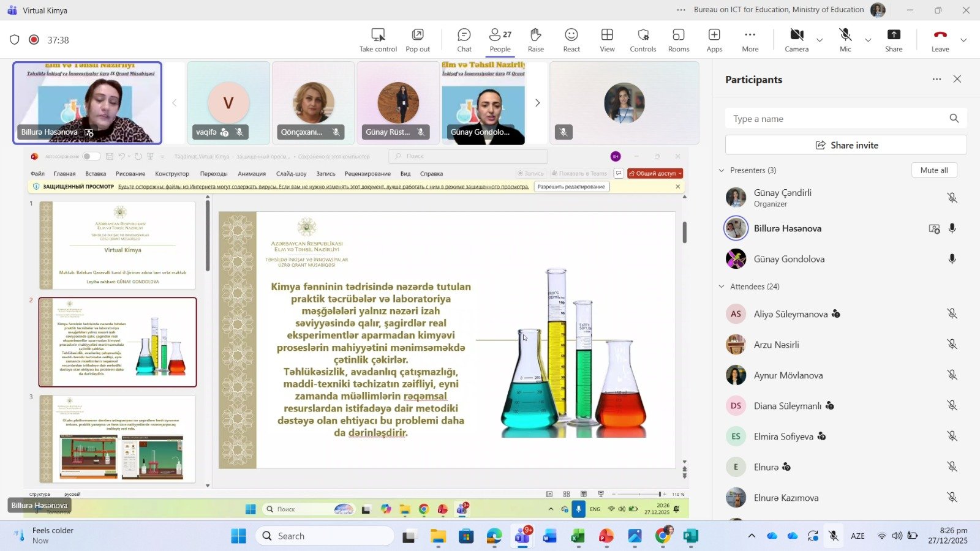Click the Mute all button
980x551 pixels.
(x=933, y=170)
